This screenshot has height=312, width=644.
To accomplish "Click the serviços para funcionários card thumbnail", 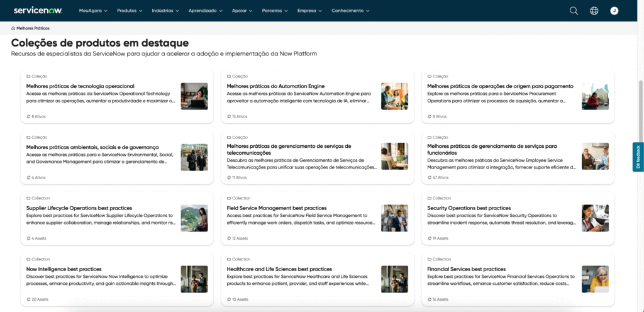I will tap(595, 157).
